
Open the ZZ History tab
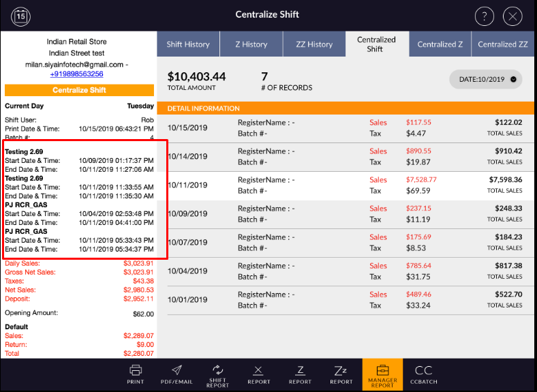[314, 44]
